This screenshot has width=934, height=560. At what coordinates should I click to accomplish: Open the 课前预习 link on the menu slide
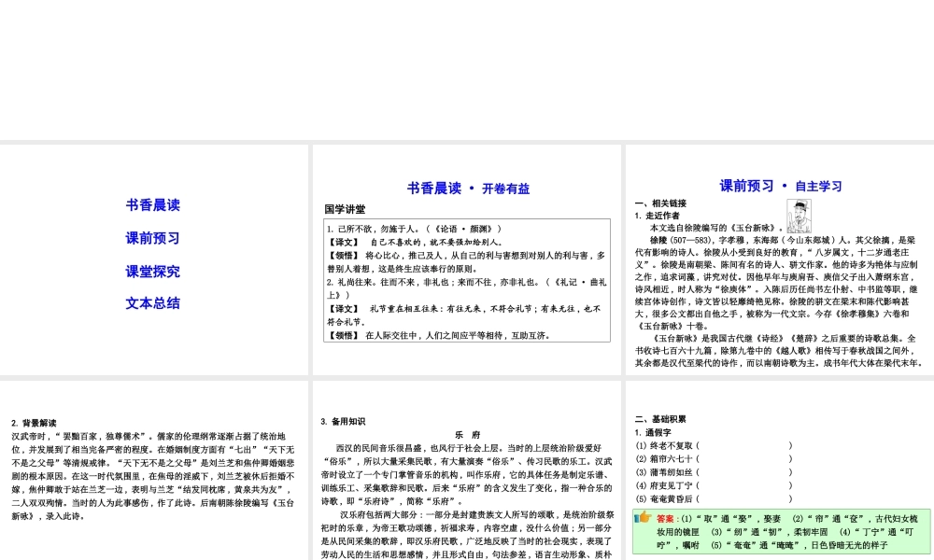152,239
